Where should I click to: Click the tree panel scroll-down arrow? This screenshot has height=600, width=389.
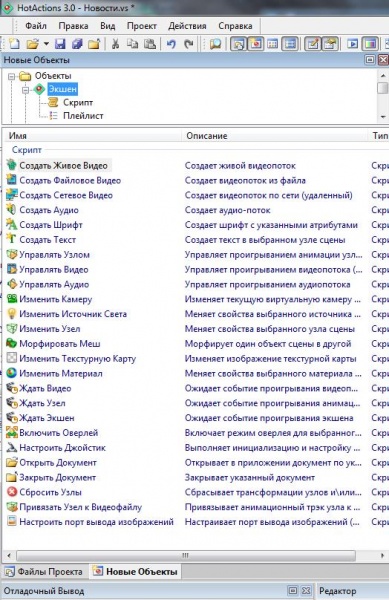383,117
